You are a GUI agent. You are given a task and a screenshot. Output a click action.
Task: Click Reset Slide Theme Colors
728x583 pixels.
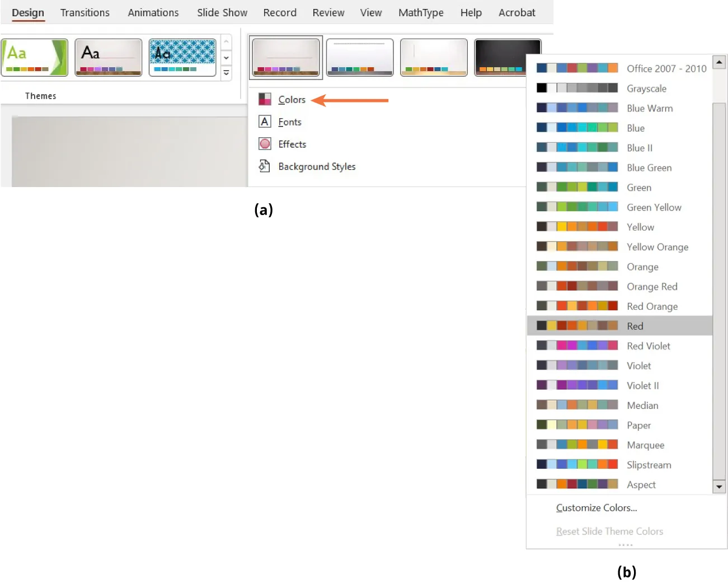[609, 531]
